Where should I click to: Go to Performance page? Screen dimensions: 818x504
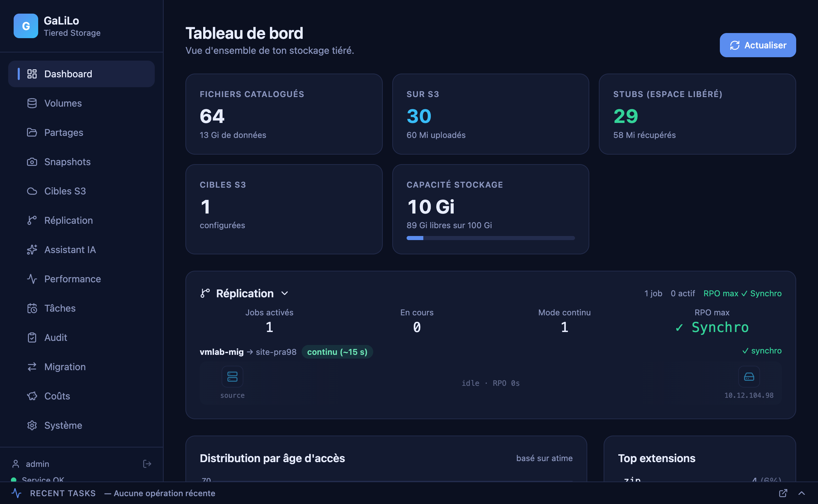click(81, 279)
